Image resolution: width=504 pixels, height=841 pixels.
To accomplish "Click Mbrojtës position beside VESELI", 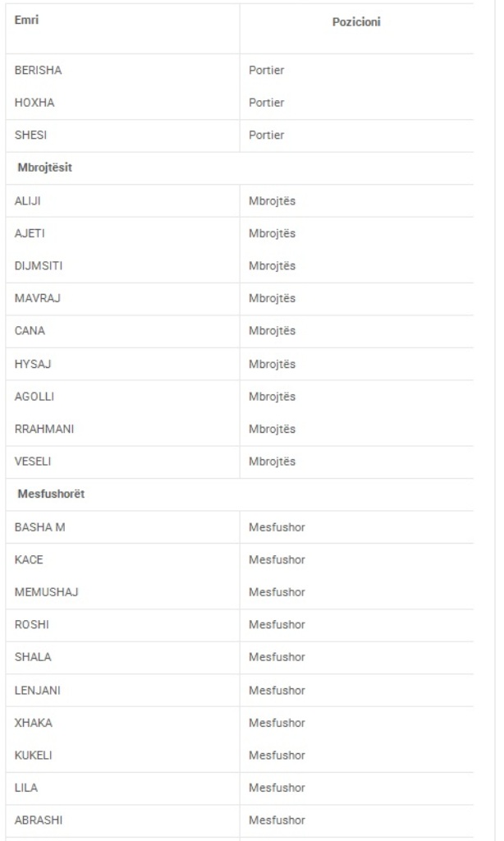I will (272, 462).
